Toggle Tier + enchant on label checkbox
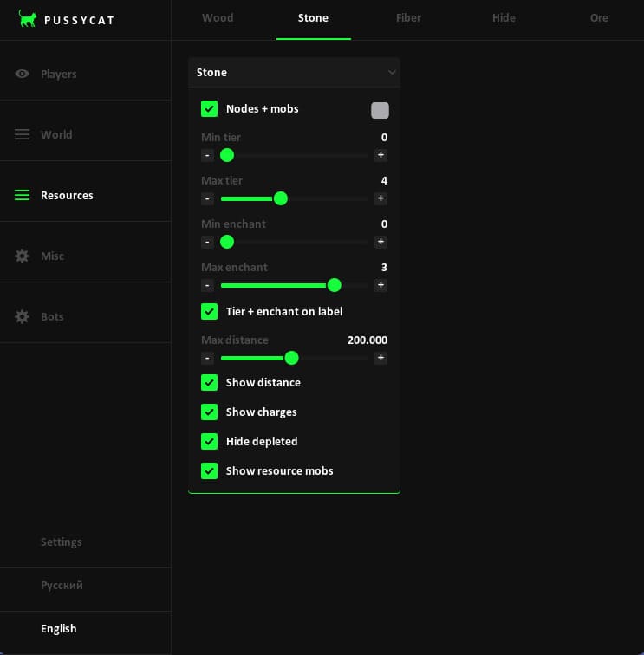 coord(210,312)
